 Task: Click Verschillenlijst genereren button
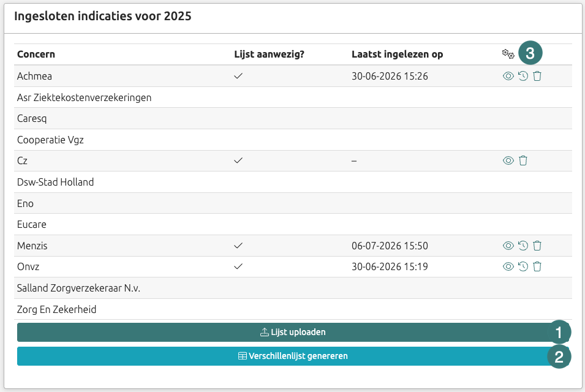point(293,356)
